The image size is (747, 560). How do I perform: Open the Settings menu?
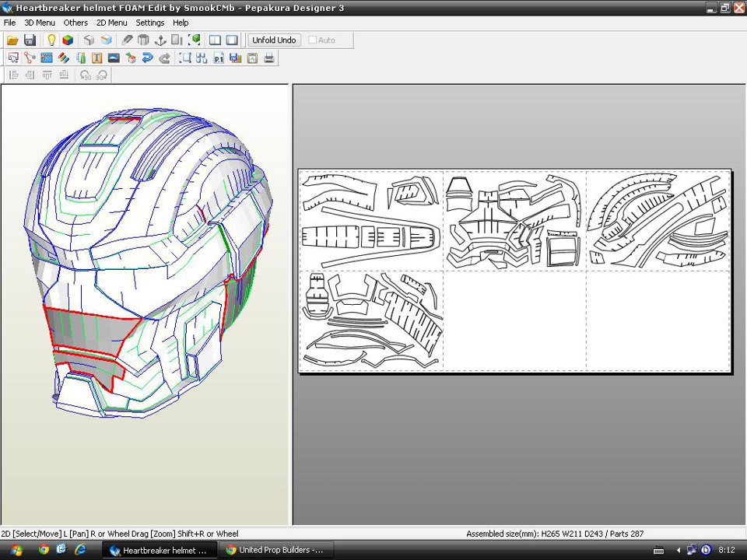(150, 23)
